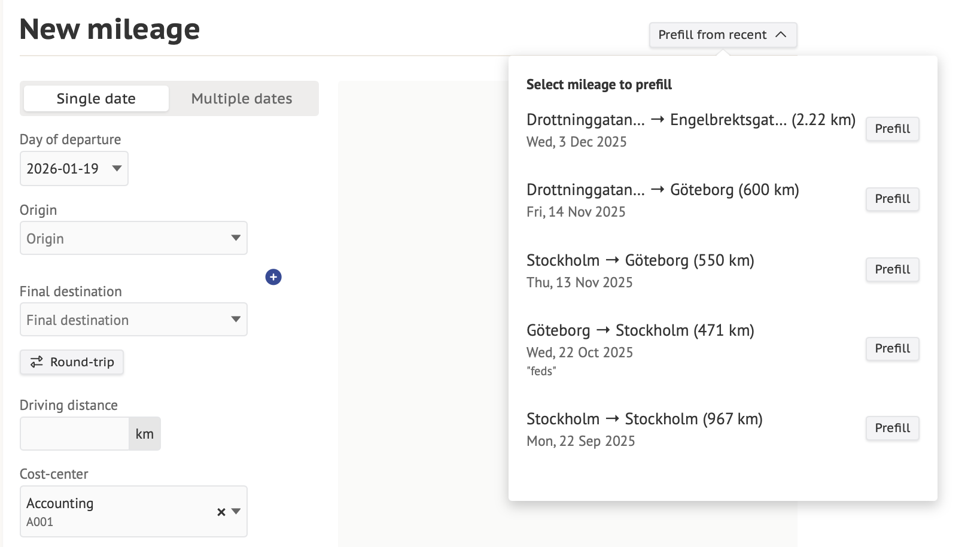The image size is (980, 547).
Task: Click the Driving distance input field
Action: 75,434
